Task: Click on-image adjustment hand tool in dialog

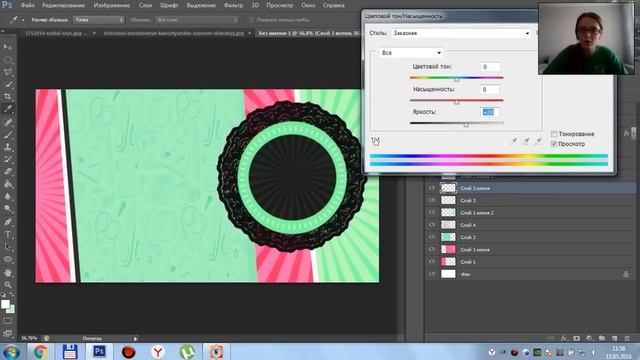Action: pyautogui.click(x=376, y=141)
